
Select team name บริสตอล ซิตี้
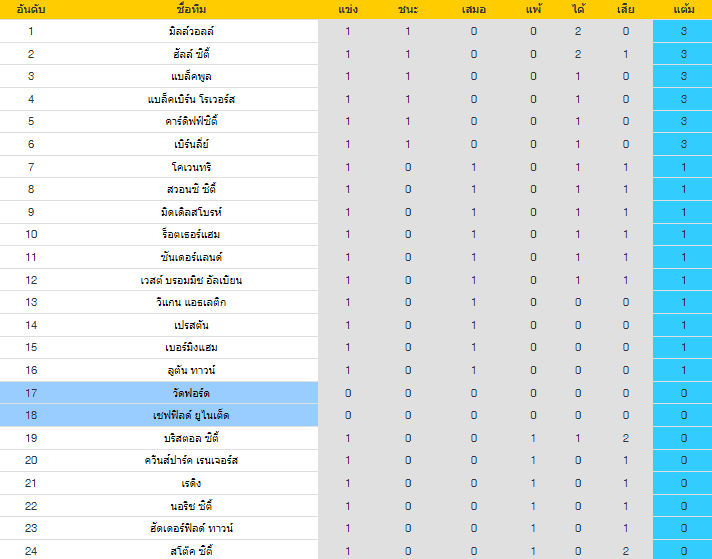191,438
